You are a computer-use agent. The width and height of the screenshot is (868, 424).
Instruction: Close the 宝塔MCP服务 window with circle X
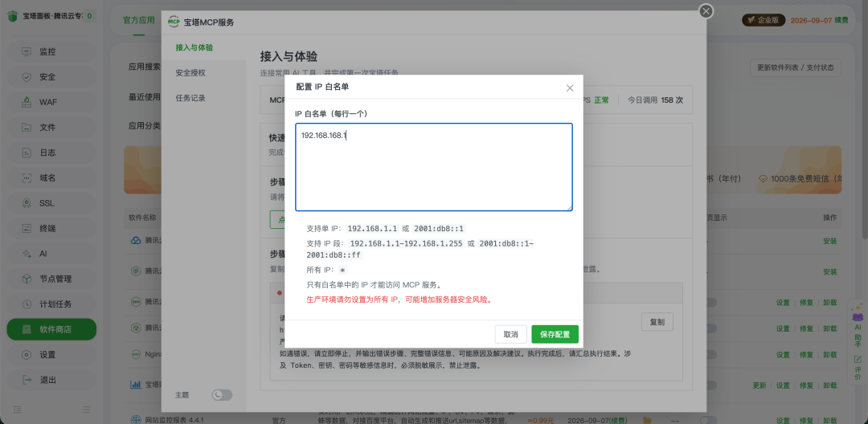pyautogui.click(x=706, y=11)
